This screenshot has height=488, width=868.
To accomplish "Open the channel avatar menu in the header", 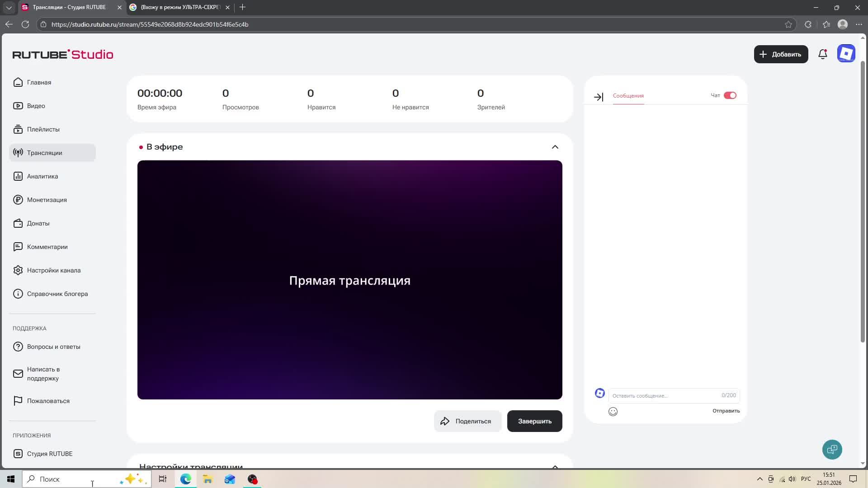I will (846, 54).
